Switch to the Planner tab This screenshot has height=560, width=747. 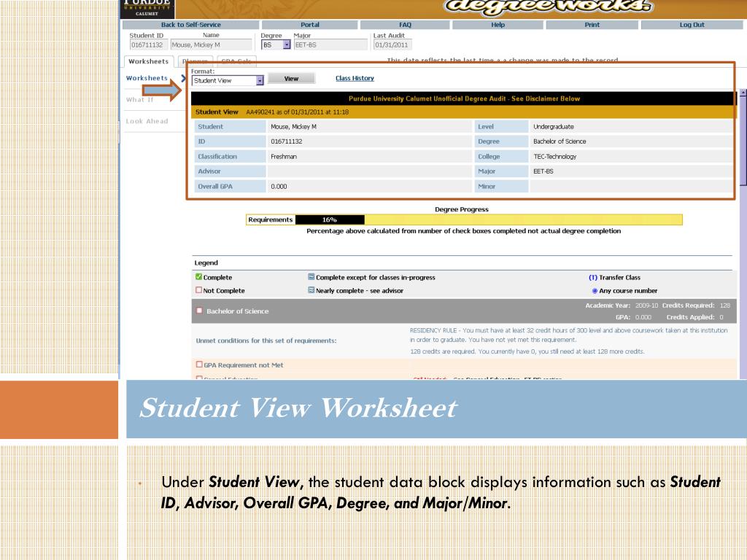click(x=196, y=61)
